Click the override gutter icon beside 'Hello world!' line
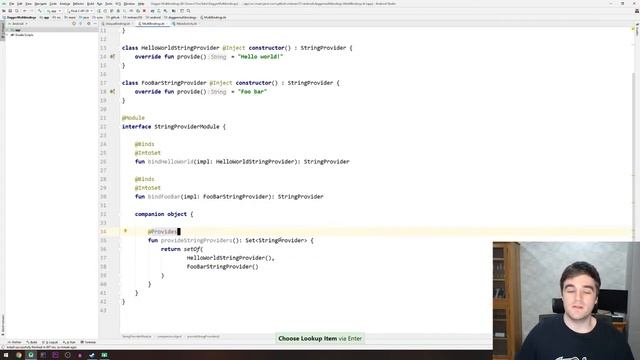 [112, 57]
